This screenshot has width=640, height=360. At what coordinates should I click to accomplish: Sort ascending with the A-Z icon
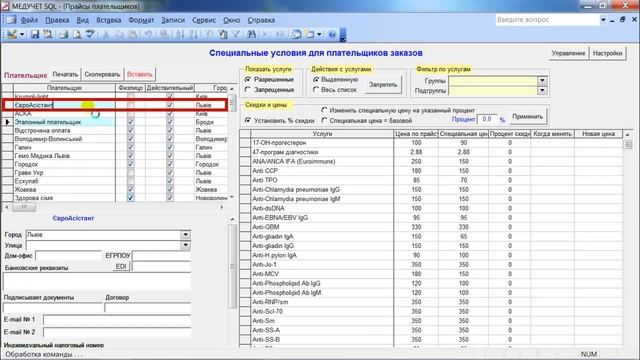(x=180, y=35)
